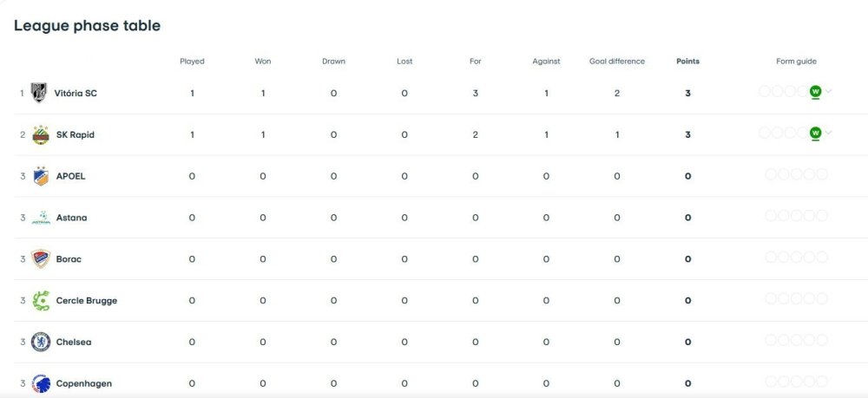Open the Vitória SC team link
The image size is (868, 398).
76,93
